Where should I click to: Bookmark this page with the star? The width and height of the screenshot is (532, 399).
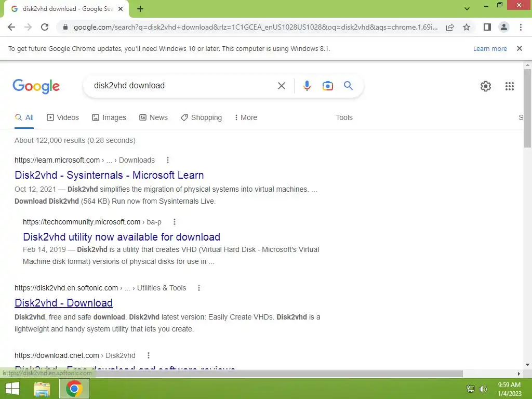467,27
